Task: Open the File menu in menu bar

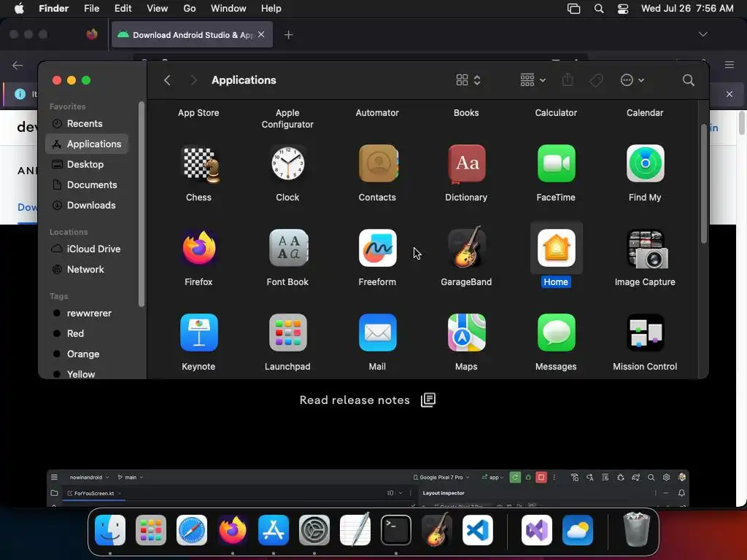Action: click(91, 9)
